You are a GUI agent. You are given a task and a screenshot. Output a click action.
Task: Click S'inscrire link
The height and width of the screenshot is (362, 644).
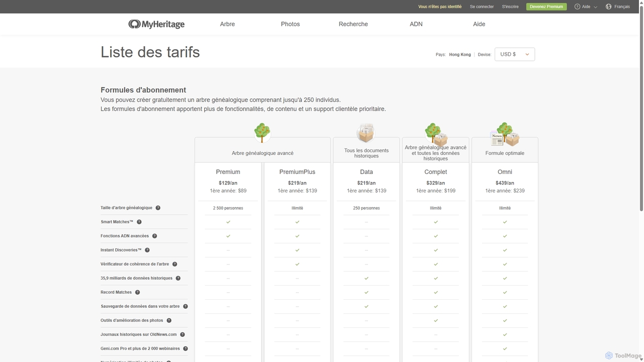[x=510, y=7]
